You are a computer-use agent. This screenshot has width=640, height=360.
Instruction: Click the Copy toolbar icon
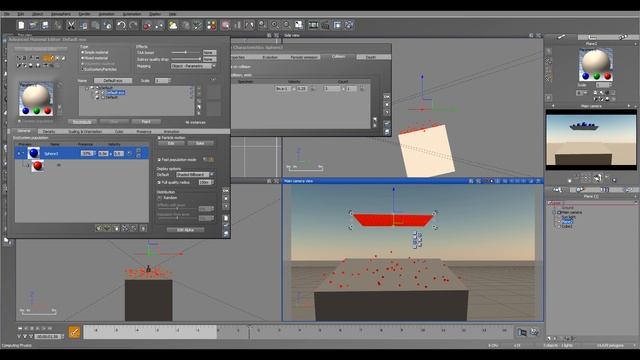tap(83, 25)
